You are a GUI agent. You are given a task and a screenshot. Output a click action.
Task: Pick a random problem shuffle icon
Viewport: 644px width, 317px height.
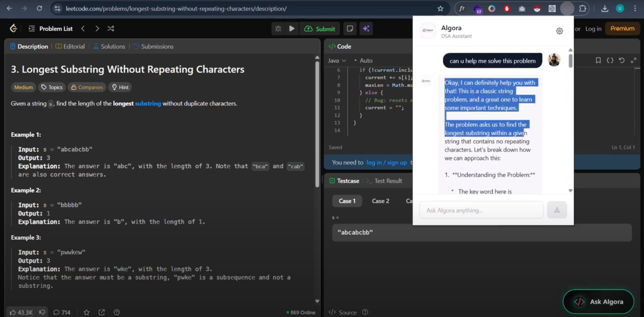111,28
